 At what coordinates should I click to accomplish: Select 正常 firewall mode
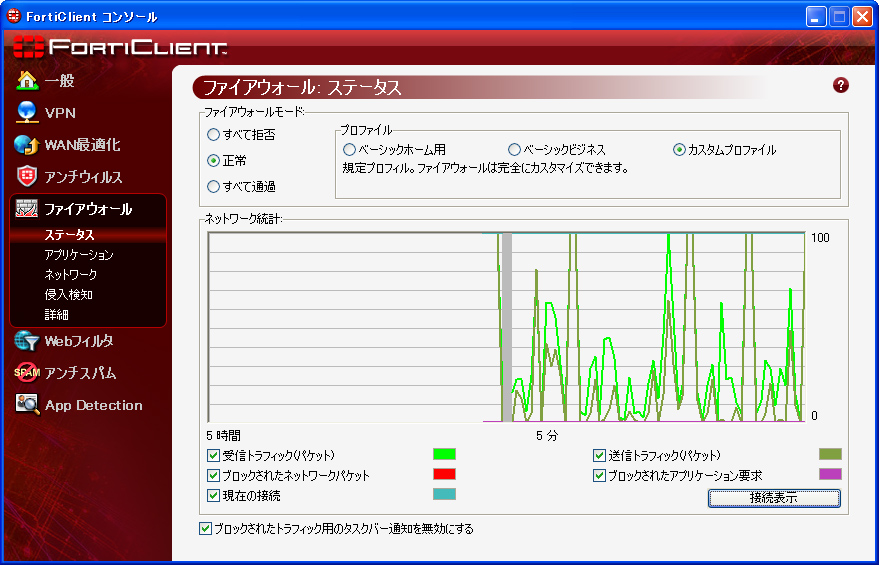(x=213, y=160)
